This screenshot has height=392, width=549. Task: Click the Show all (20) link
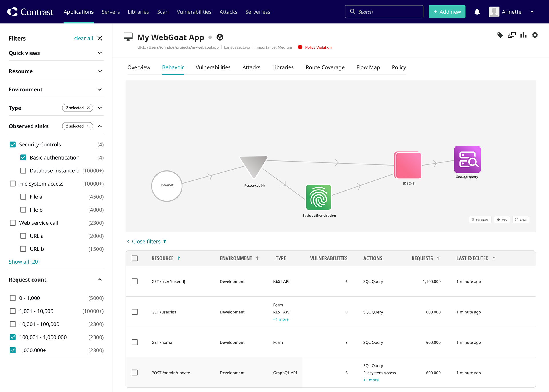(24, 262)
